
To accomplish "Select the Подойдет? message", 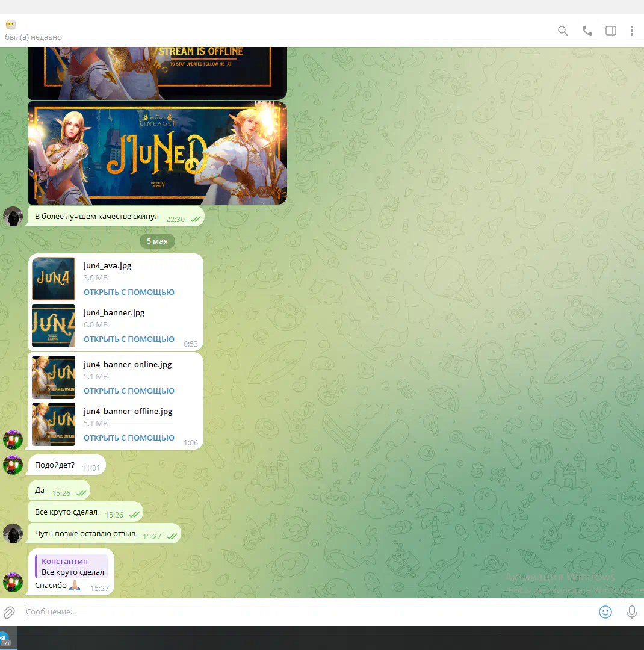I will coord(67,465).
